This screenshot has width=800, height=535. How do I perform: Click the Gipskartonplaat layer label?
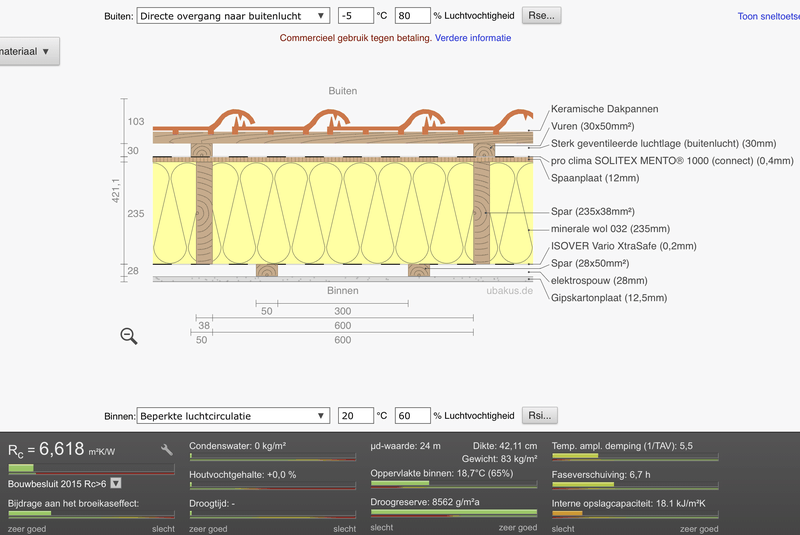[x=608, y=297]
